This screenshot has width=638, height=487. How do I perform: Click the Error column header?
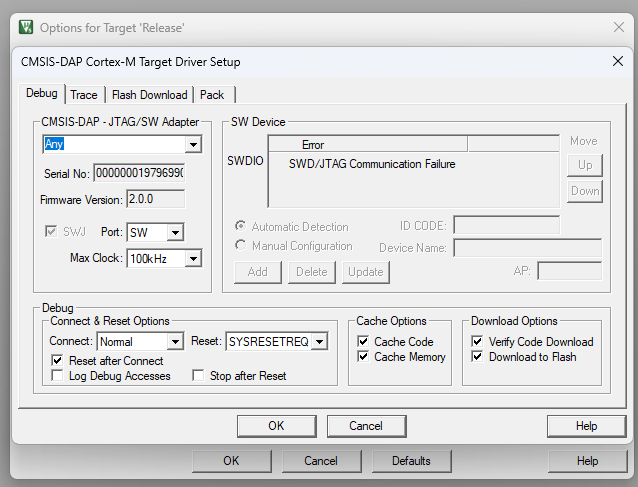coord(368,144)
